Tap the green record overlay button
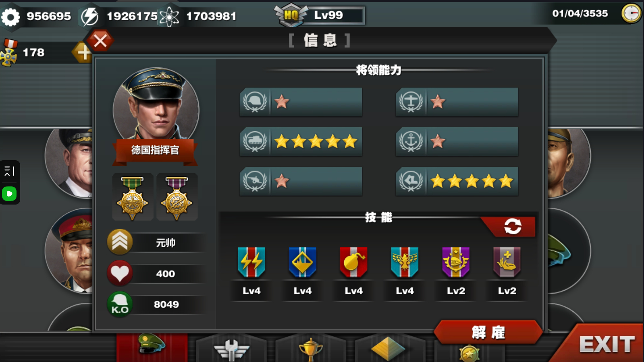This screenshot has width=644, height=362. (9, 194)
